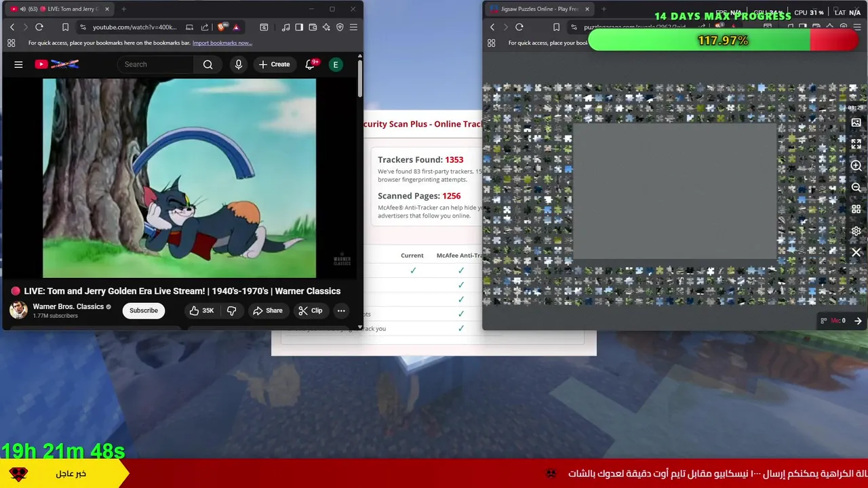Click the Scanned Pages 1256 text
The image size is (868, 488).
tap(419, 196)
